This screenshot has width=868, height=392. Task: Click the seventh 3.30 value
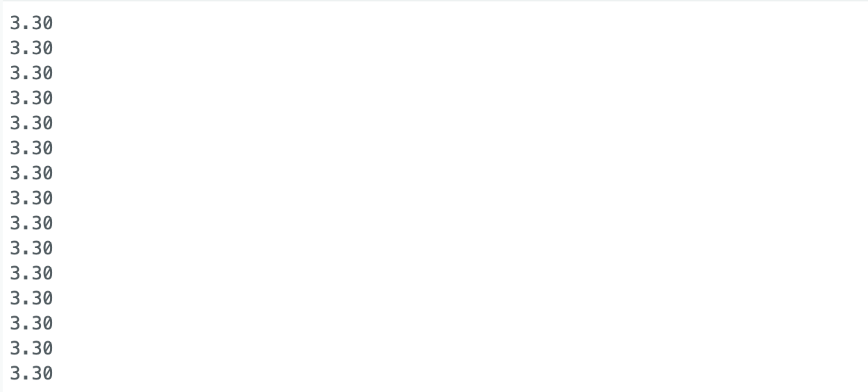pos(31,173)
